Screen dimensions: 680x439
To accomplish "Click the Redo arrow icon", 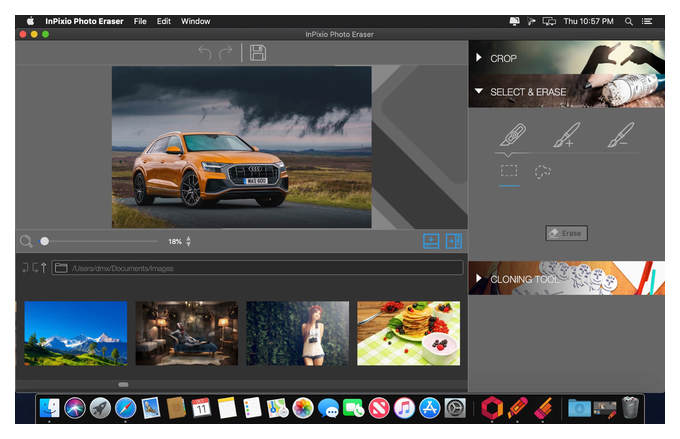I will point(225,53).
